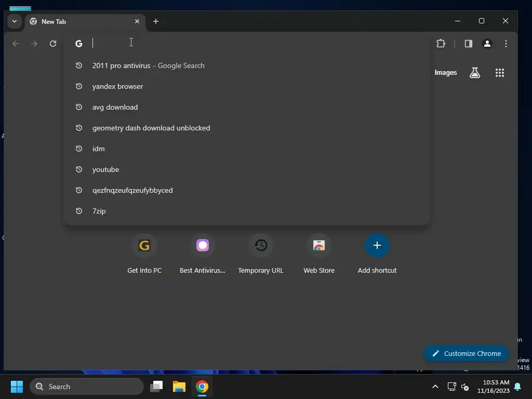The image size is (532, 399).
Task: Click the taskbar Search box
Action: (x=87, y=387)
